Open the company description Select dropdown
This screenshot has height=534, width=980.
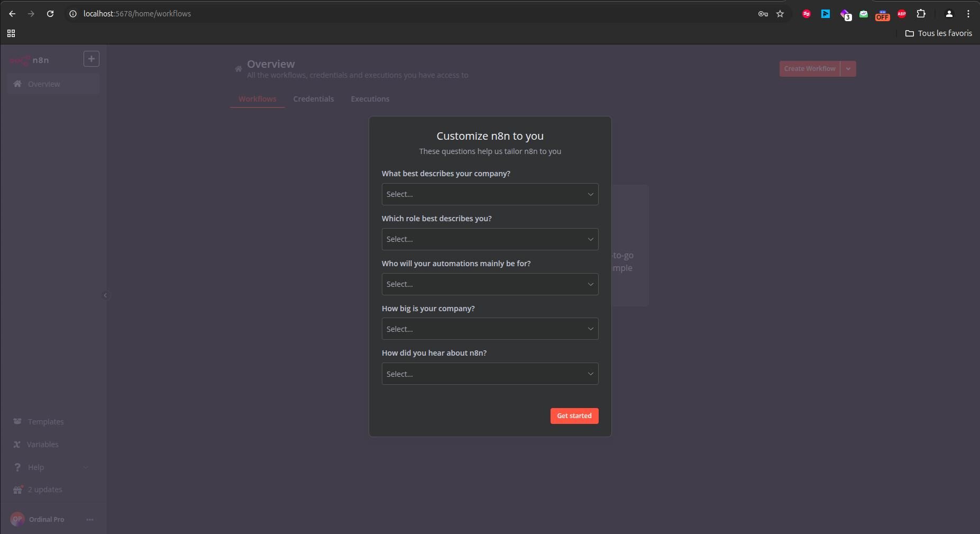click(490, 194)
